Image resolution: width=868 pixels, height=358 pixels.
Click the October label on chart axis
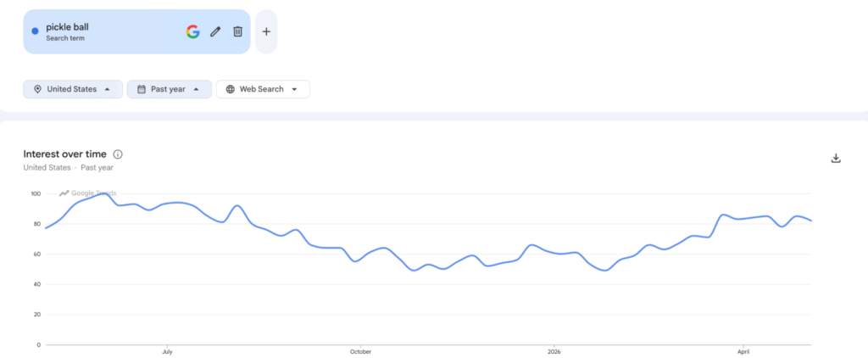[360, 352]
